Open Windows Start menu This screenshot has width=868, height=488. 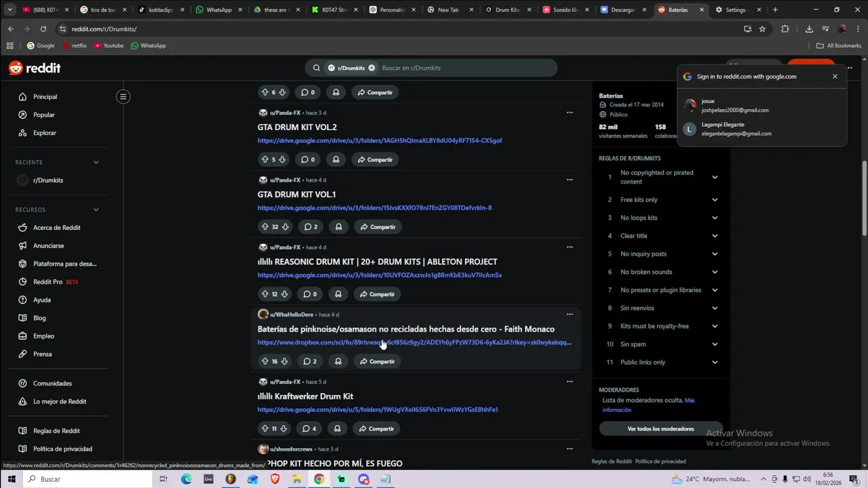(x=12, y=479)
